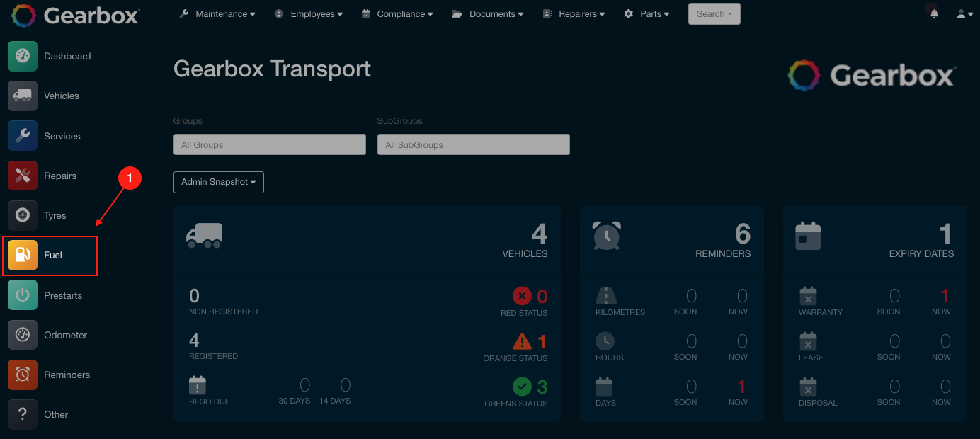Click the orange warning triangle icon

[522, 341]
